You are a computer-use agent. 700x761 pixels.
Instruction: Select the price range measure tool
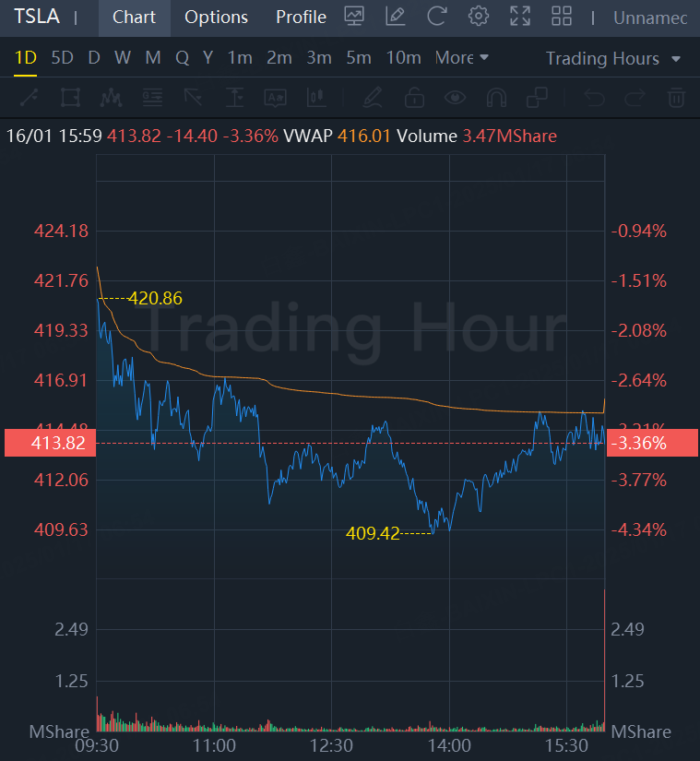pos(235,98)
